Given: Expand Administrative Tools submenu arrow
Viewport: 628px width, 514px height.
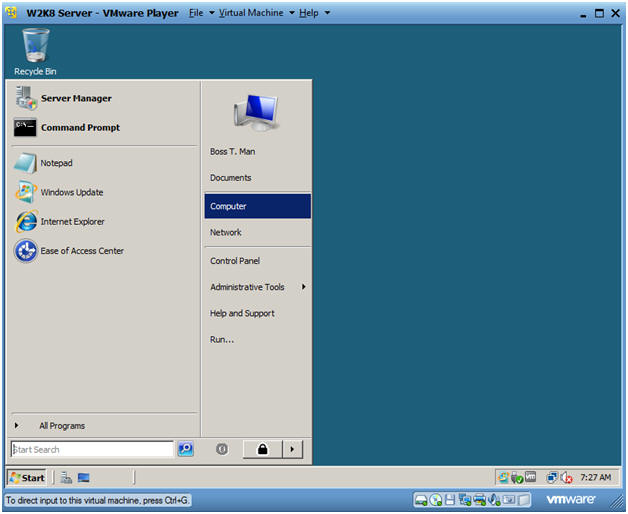Looking at the screenshot, I should (x=304, y=287).
